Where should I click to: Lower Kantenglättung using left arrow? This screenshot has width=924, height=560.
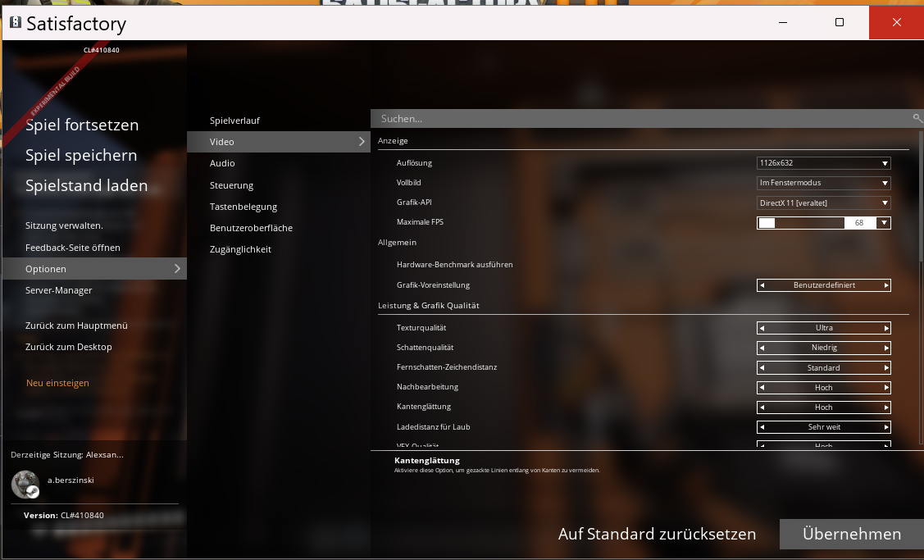(x=762, y=407)
